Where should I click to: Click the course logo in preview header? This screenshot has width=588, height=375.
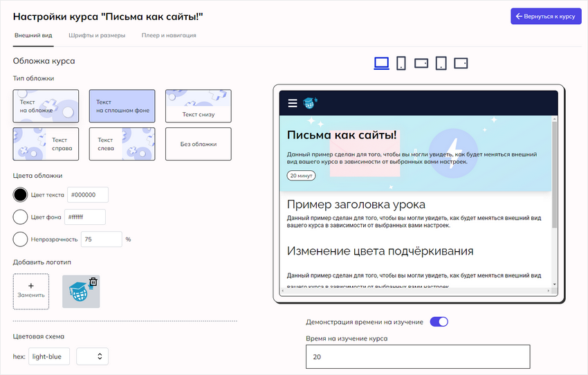pos(310,103)
